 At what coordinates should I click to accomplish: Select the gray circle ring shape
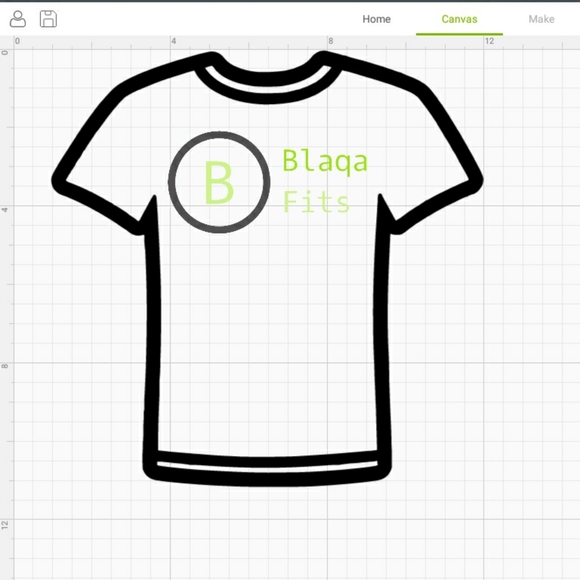point(219,182)
